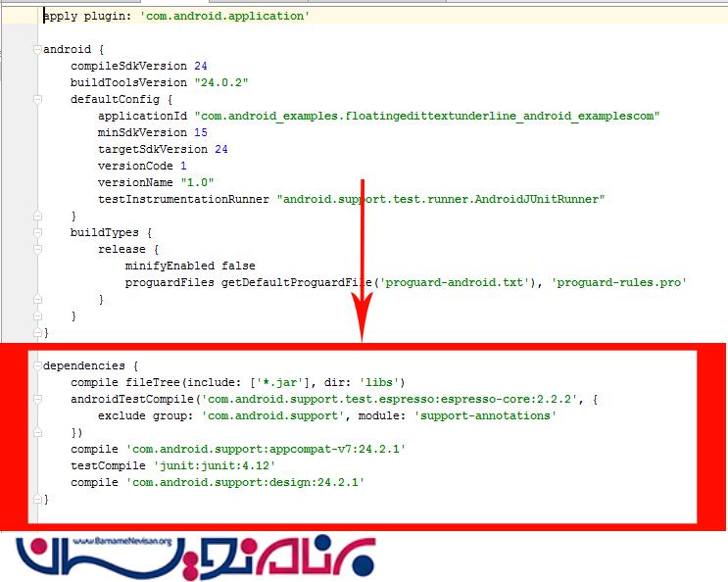Image resolution: width=728 pixels, height=582 pixels.
Task: Collapse the defaultConfig block fold marker
Action: 37,99
